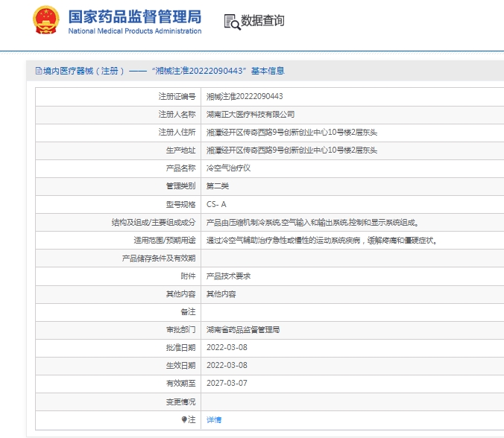504x438 pixels.
Task: Click management category value 第二类
Action: point(217,186)
